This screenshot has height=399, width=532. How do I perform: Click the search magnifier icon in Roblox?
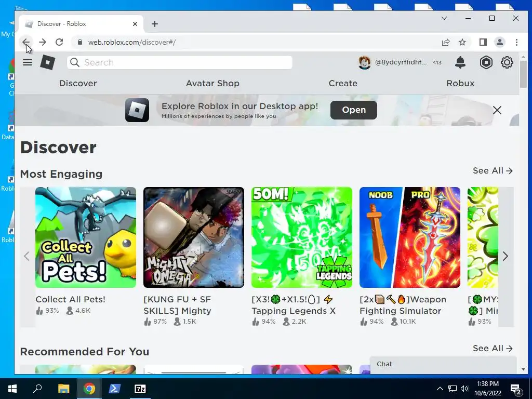tap(75, 62)
